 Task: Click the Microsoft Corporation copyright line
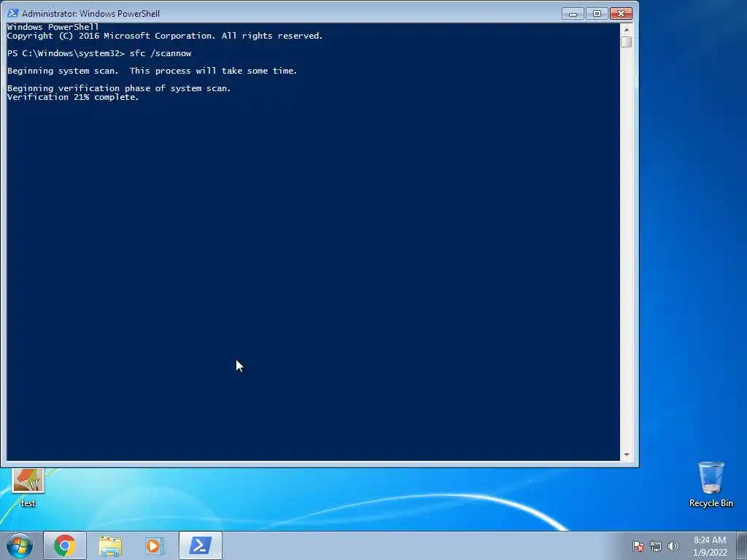pos(165,36)
